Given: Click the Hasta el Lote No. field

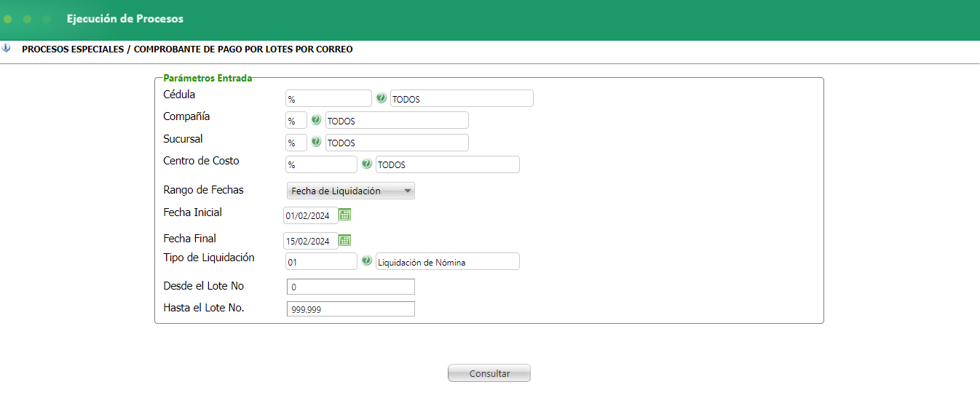Looking at the screenshot, I should pos(351,309).
